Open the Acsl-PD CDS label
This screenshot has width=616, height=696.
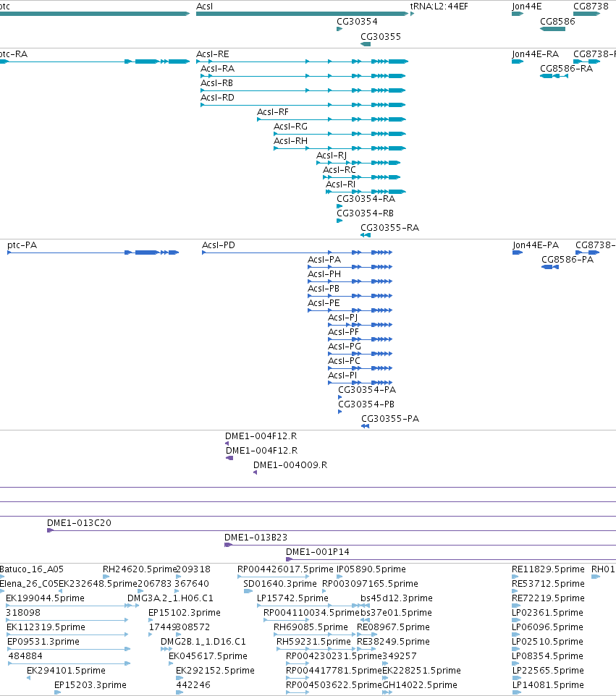[218, 245]
